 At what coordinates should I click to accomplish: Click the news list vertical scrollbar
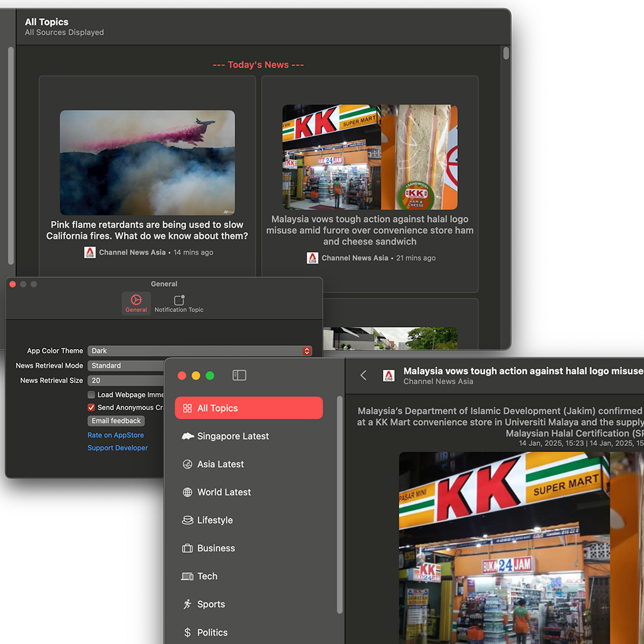pyautogui.click(x=506, y=53)
